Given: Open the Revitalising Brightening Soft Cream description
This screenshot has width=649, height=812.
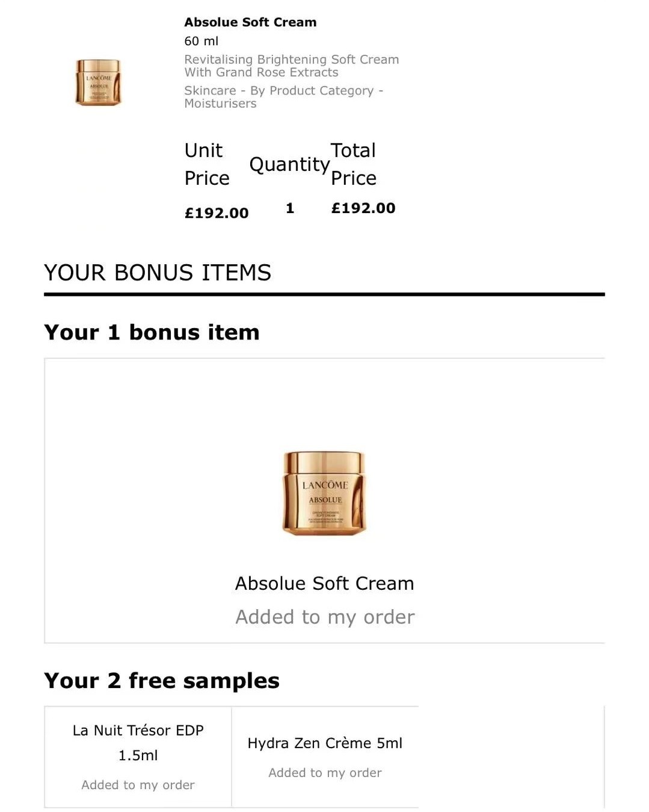Looking at the screenshot, I should point(292,66).
